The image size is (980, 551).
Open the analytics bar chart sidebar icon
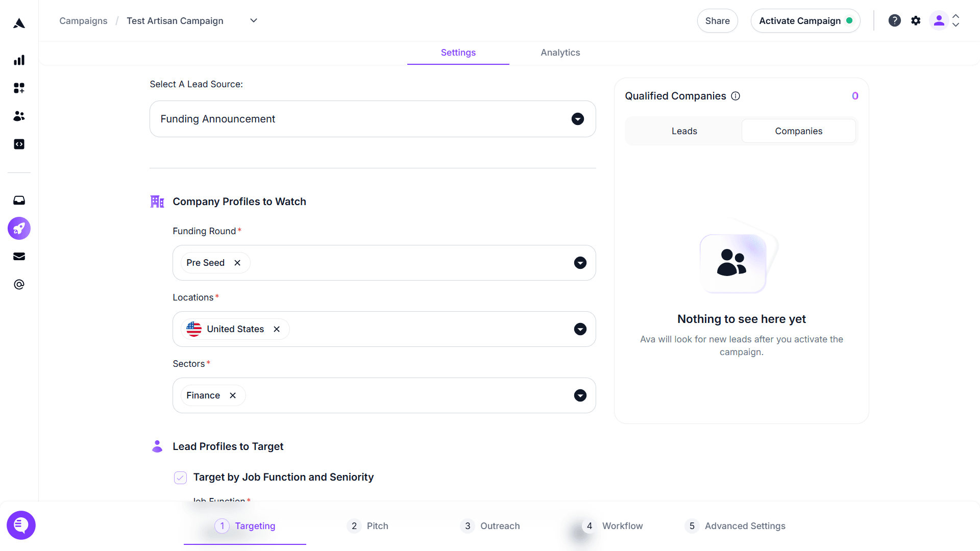point(19,60)
